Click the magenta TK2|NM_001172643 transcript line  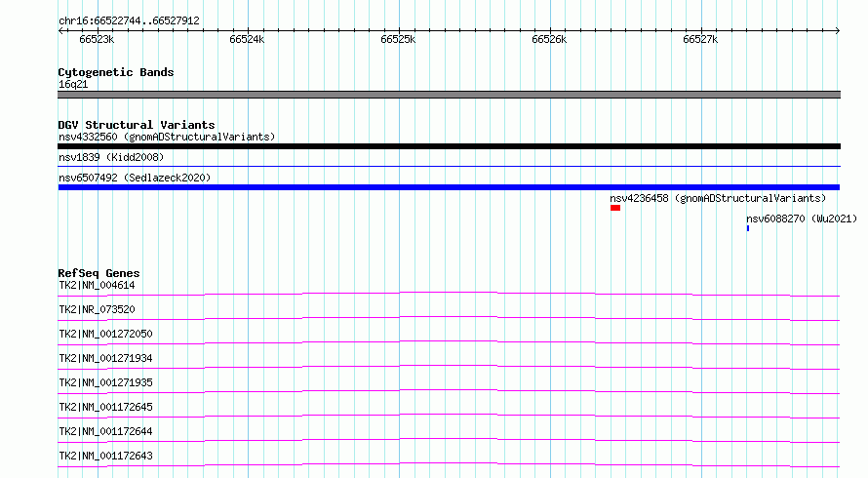coord(449,464)
